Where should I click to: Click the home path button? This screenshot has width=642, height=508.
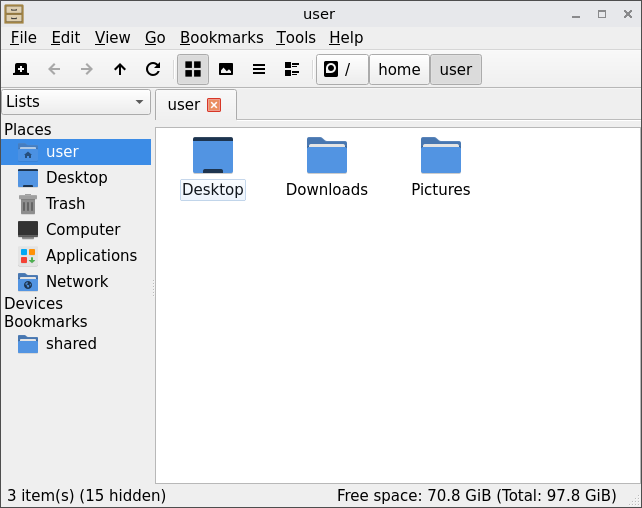(399, 69)
